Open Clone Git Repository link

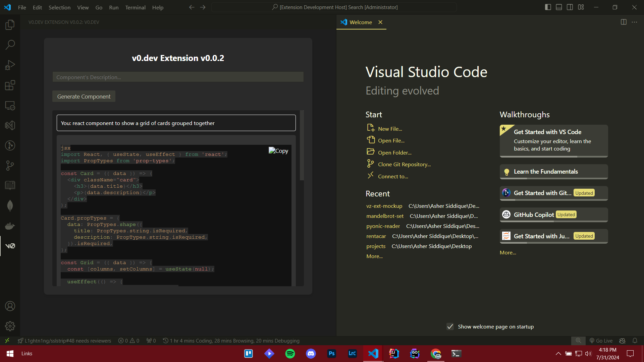[404, 164]
